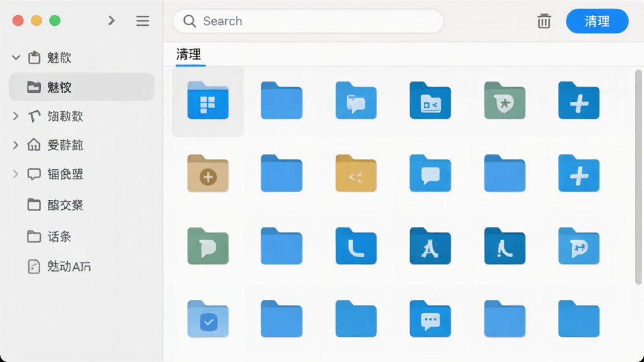Screen dimensions: 644x362
Task: Open the folder with two overlapping chat bubbles
Action: [356, 101]
